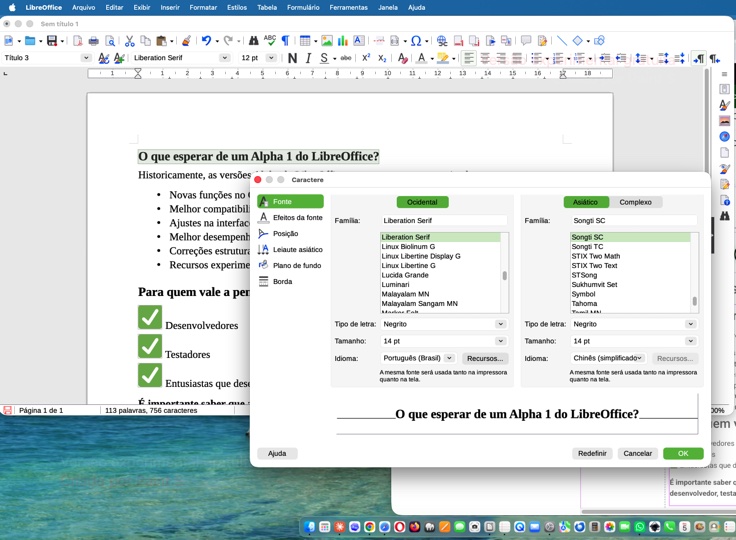The height and width of the screenshot is (540, 736).
Task: Select Tahoma in Asiático font list
Action: tap(630, 303)
